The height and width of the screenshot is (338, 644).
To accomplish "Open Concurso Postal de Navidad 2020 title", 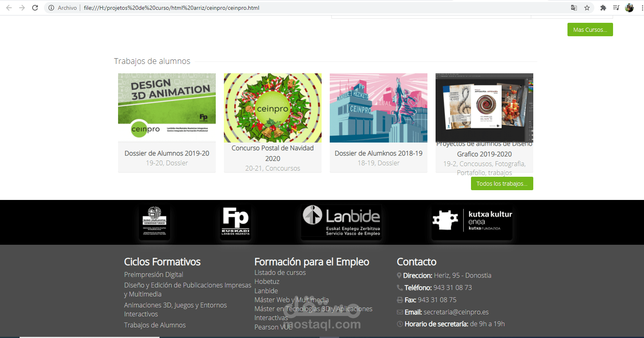I will click(x=273, y=153).
